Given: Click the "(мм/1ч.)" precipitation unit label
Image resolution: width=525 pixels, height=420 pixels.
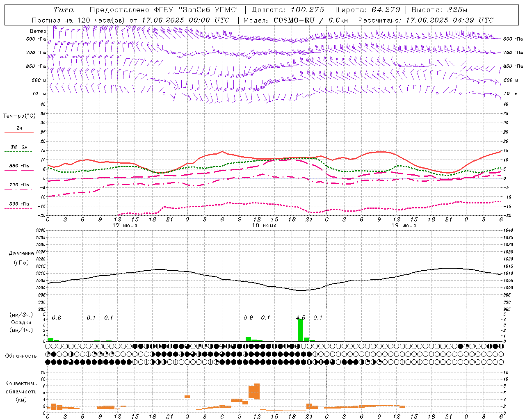Looking at the screenshot, I should click(x=21, y=330).
